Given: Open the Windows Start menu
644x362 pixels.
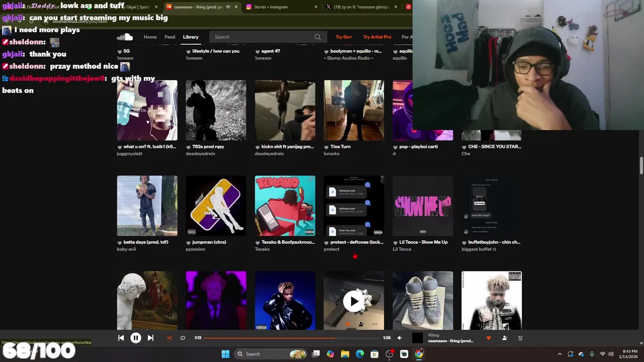Looking at the screenshot, I should [x=225, y=354].
